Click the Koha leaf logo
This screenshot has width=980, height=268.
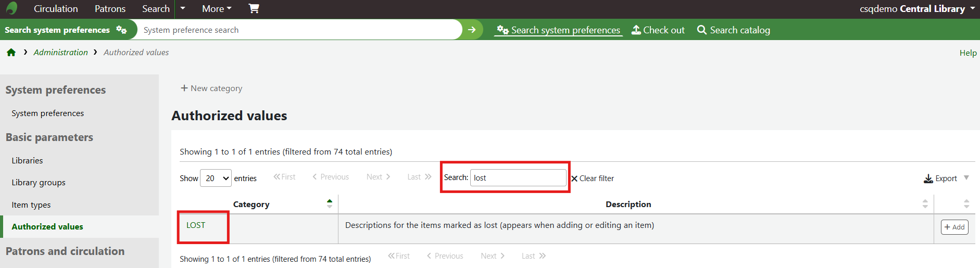point(11,8)
